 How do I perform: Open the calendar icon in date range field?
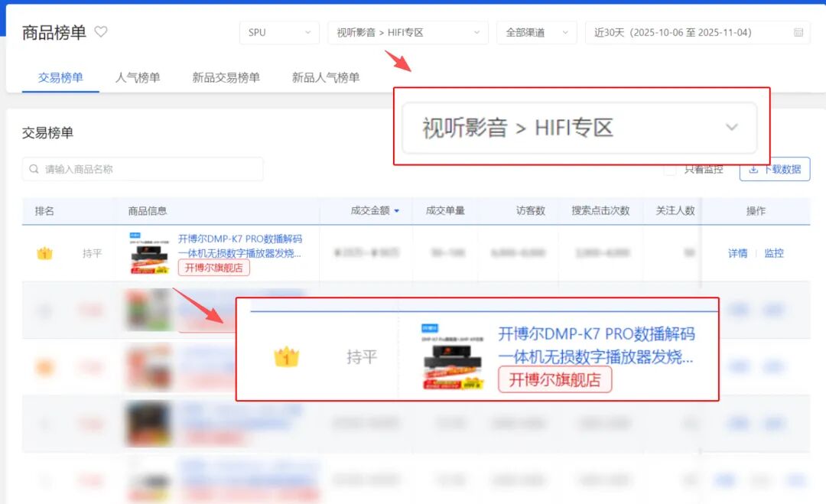coord(798,33)
